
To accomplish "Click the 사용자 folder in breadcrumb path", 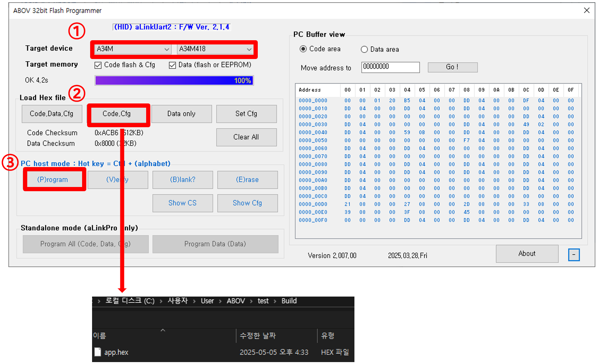I will 178,301.
